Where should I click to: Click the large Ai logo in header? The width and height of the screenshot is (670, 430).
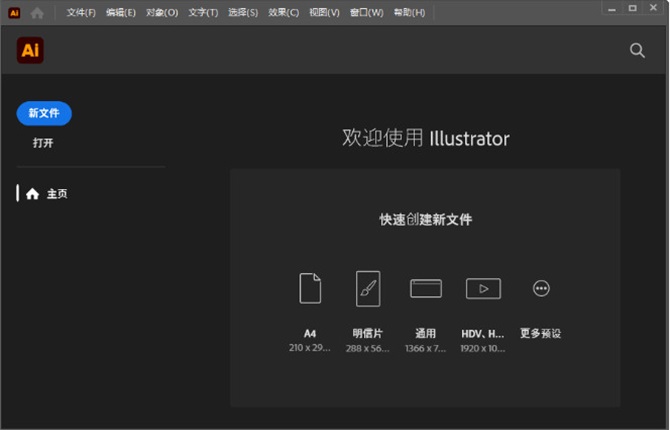click(30, 50)
